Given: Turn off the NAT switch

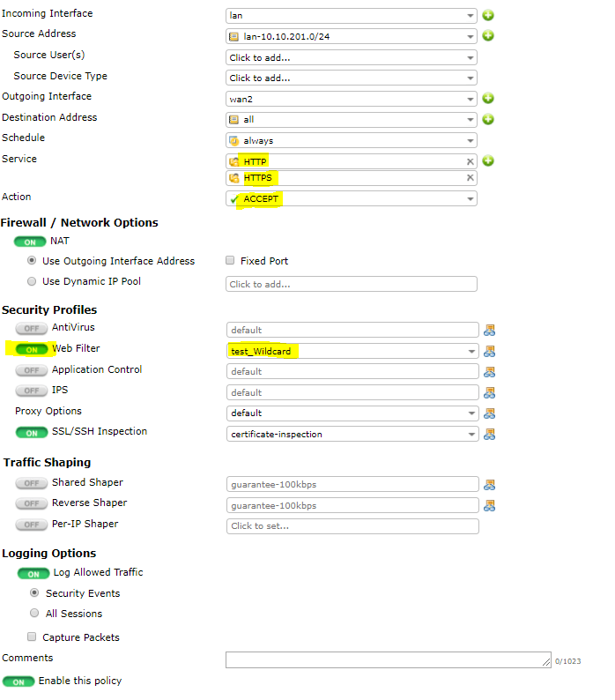Looking at the screenshot, I should tap(30, 242).
